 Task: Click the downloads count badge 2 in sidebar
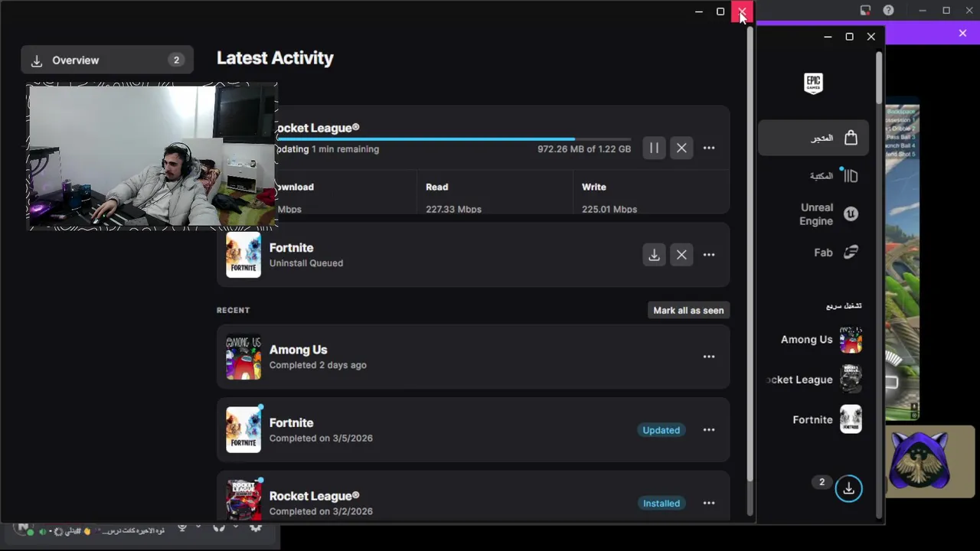coord(822,482)
